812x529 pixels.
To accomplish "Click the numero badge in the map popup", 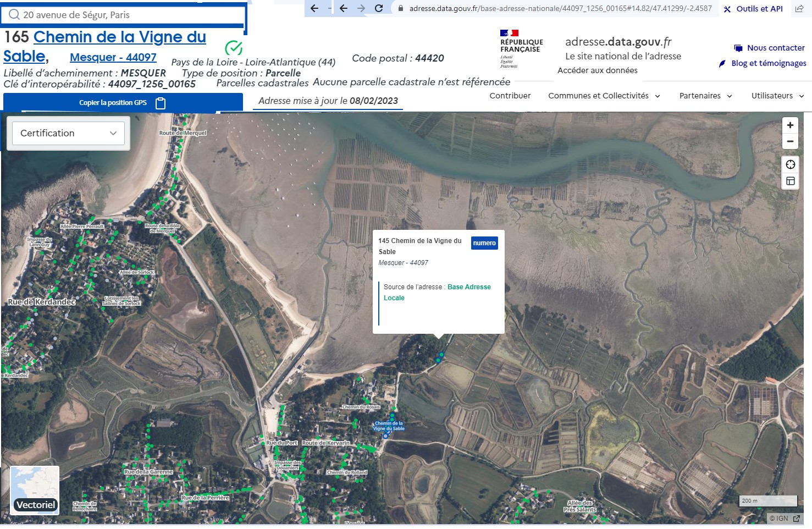I will pyautogui.click(x=484, y=243).
